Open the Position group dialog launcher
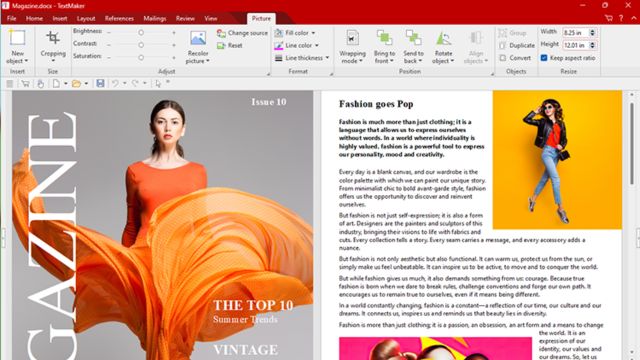Screen dimensions: 640x360 coord(492,74)
